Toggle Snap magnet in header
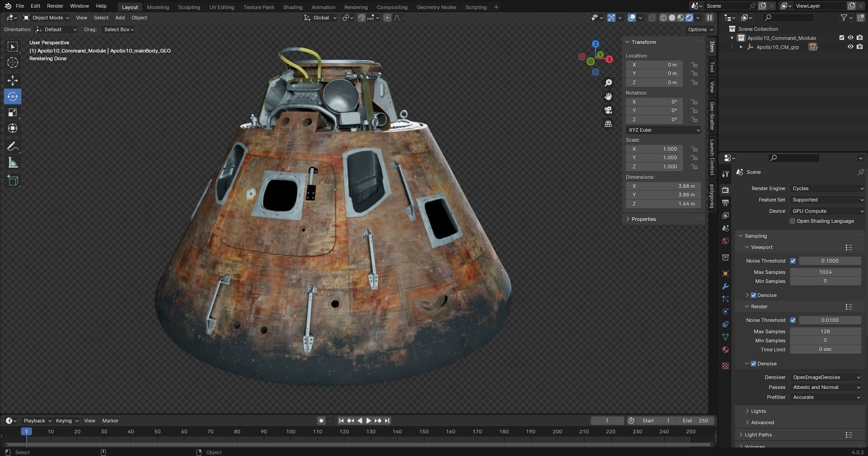Screen dimensions: 868x456 [362, 18]
